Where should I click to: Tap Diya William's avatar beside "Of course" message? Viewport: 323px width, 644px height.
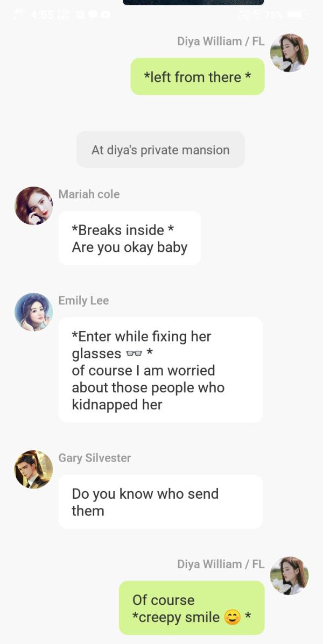pyautogui.click(x=289, y=576)
